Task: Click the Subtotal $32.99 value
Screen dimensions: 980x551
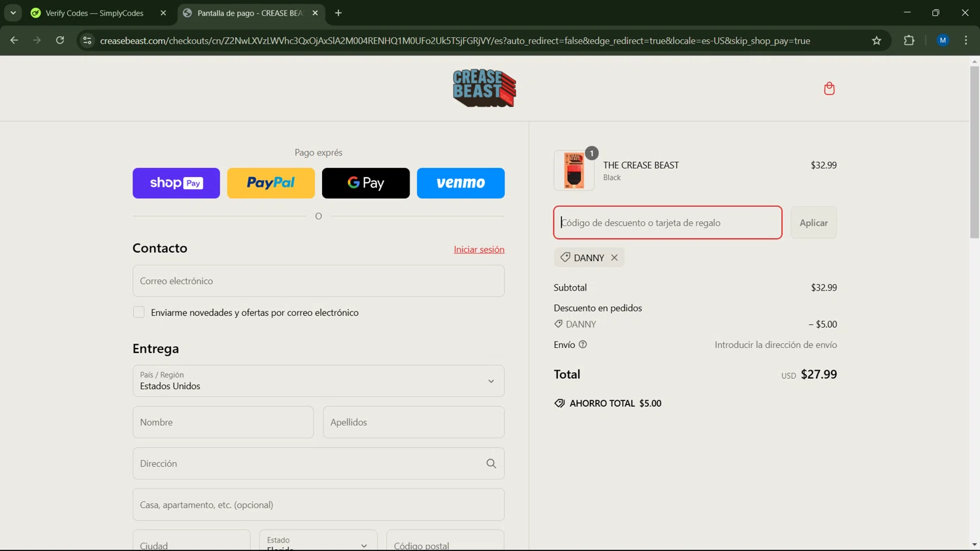Action: pos(824,287)
